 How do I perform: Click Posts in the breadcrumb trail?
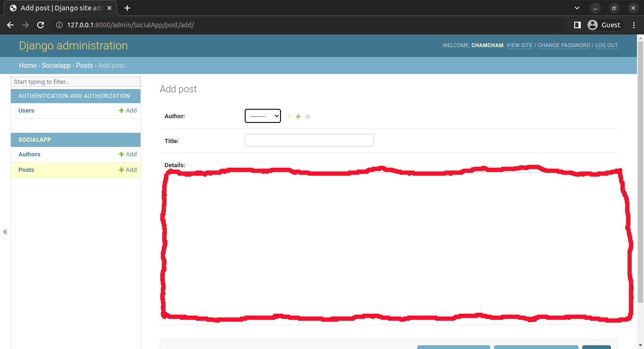click(84, 65)
